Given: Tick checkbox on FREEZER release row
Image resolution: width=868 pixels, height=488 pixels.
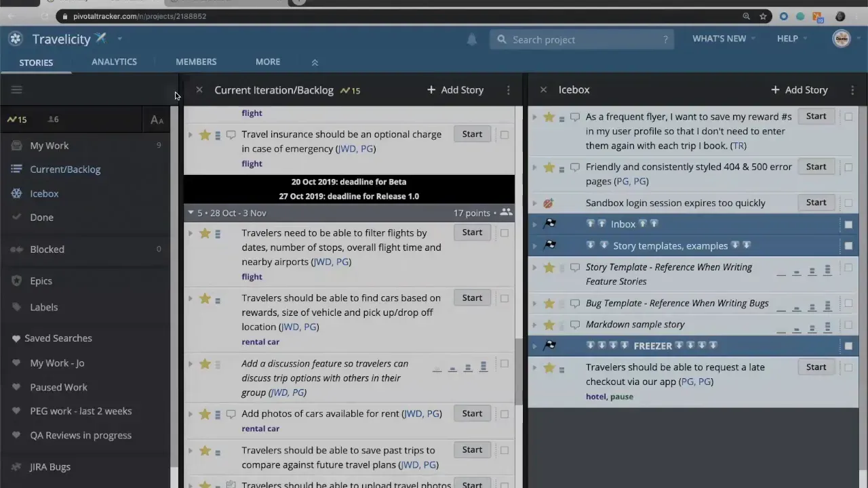Looking at the screenshot, I should tap(848, 346).
